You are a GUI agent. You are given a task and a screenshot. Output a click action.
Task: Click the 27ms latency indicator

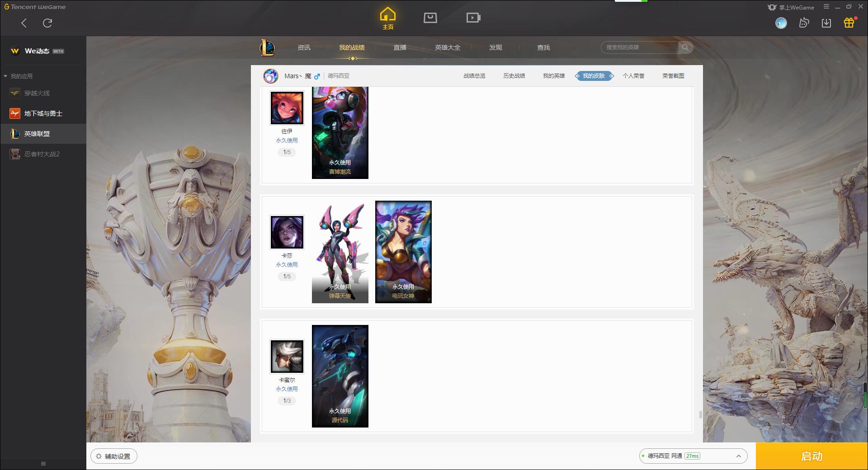(692, 456)
